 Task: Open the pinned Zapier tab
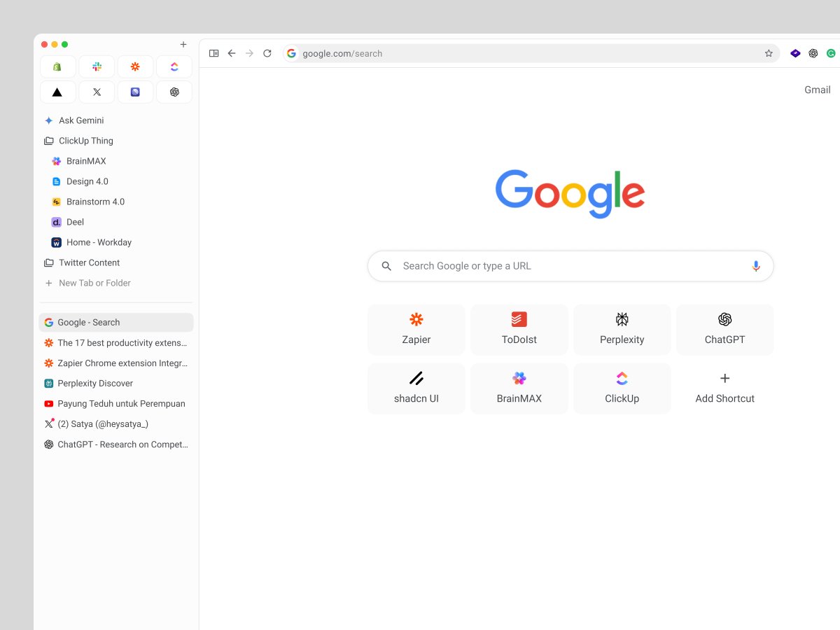click(x=135, y=66)
